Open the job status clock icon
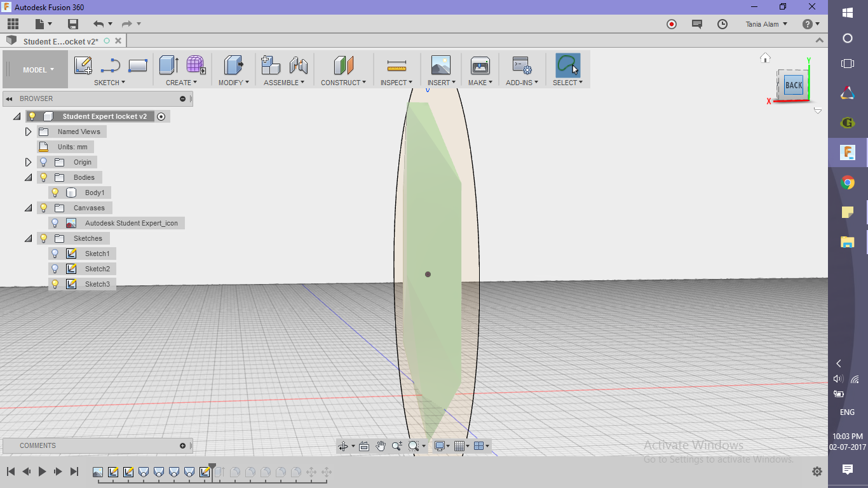This screenshot has width=868, height=488. pos(722,24)
